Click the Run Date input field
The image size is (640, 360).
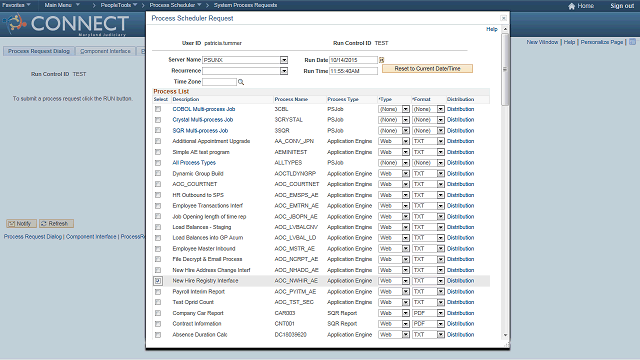click(353, 60)
